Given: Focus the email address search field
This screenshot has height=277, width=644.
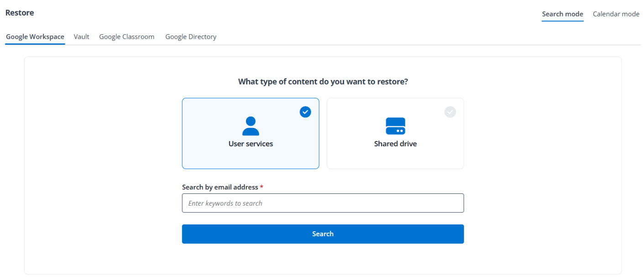Looking at the screenshot, I should click(323, 203).
